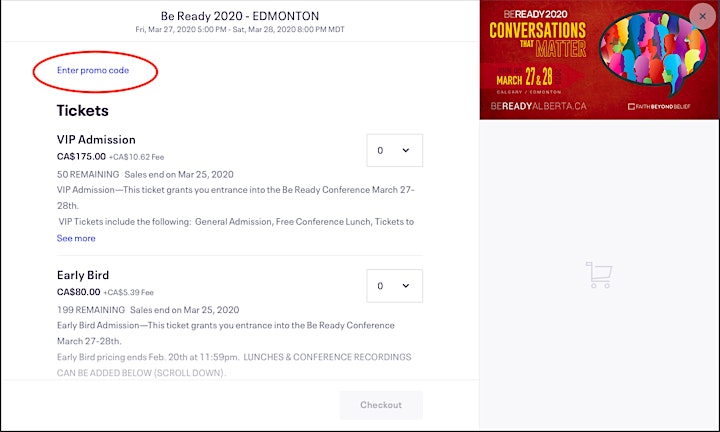Click the BEREADYALBERTA.CA text on banner
Viewport: 720px width, 432px height.
click(x=539, y=106)
